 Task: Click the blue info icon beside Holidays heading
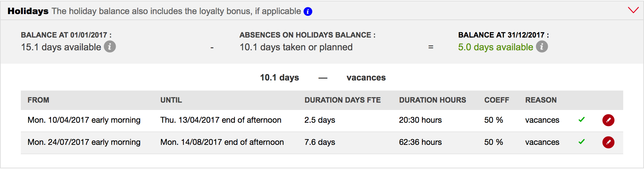308,12
